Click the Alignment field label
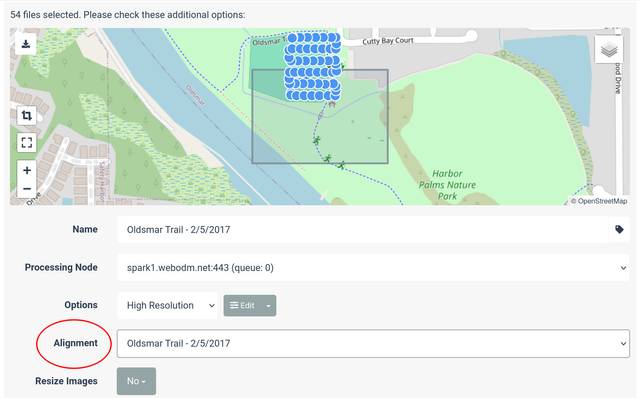 click(76, 343)
